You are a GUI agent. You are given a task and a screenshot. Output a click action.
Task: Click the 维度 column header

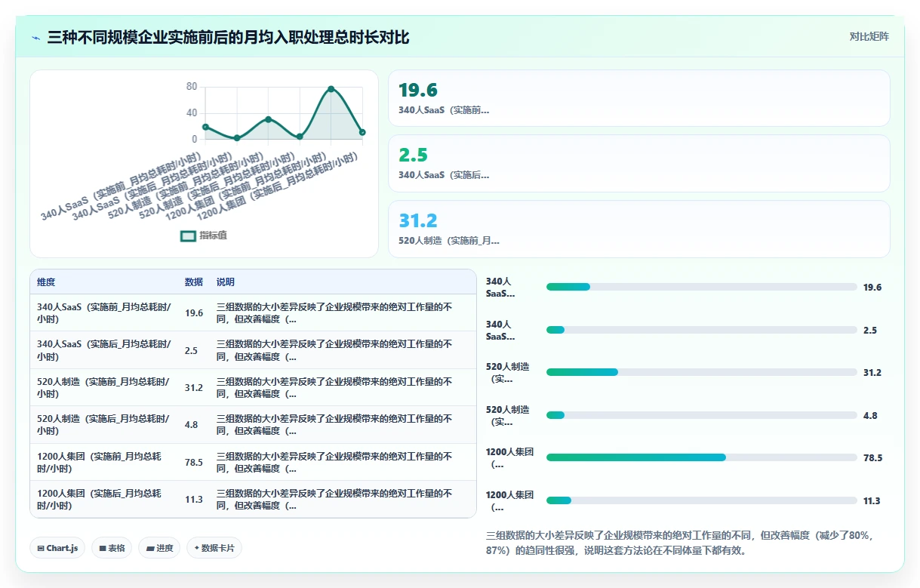46,282
